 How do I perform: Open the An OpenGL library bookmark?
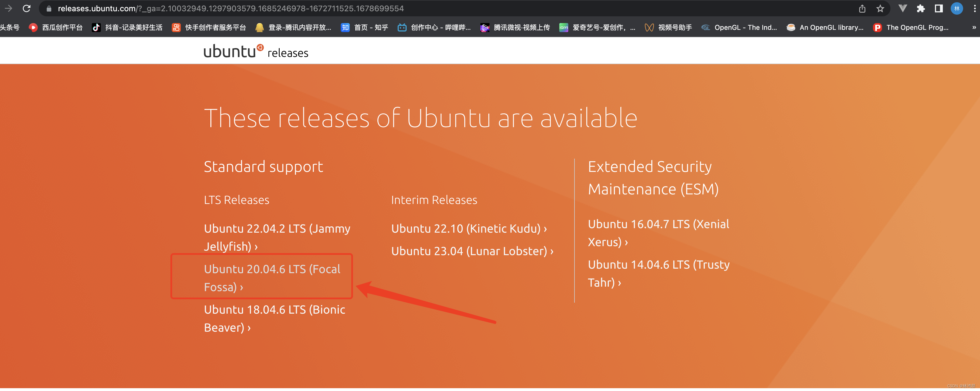[x=825, y=27]
